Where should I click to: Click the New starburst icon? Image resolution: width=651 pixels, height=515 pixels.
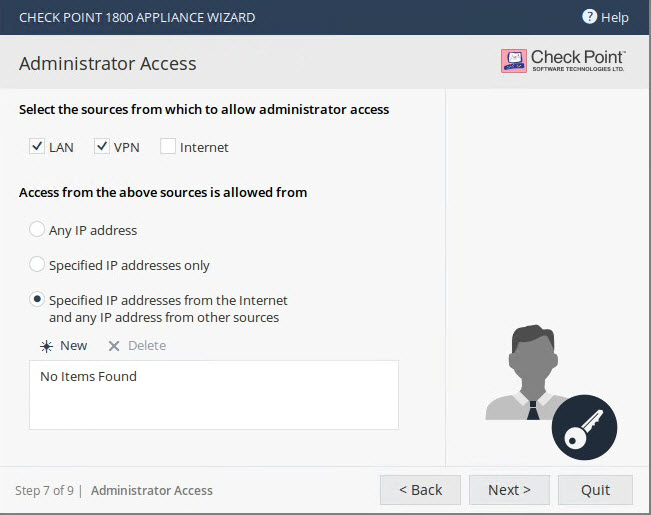click(46, 346)
